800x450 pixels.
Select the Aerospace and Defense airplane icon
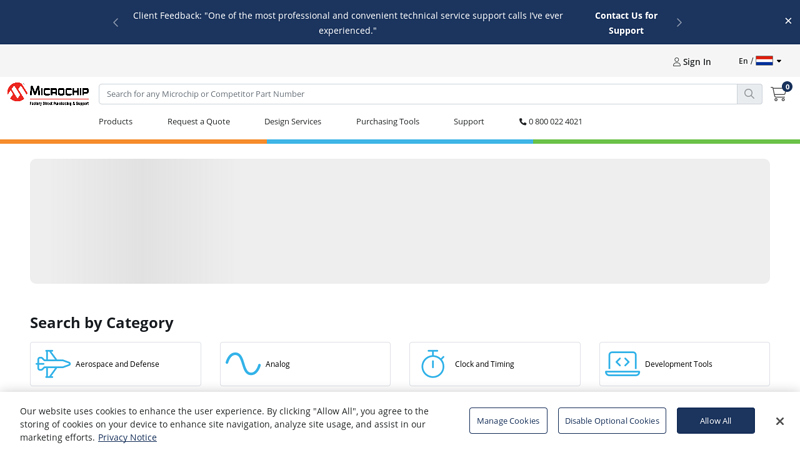click(53, 364)
